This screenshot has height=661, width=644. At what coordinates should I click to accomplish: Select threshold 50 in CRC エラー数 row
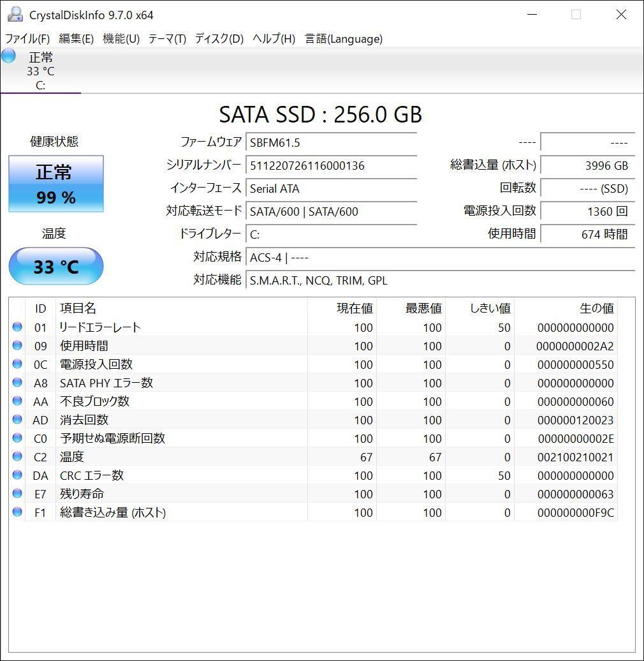(x=504, y=475)
